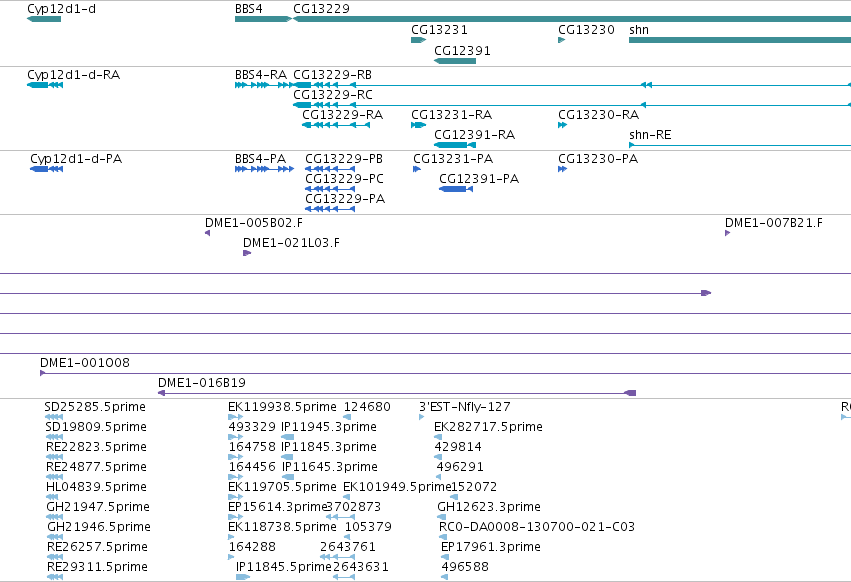This screenshot has height=582, width=851.
Task: Click the RE26257.5prime label
Action: coord(97,547)
